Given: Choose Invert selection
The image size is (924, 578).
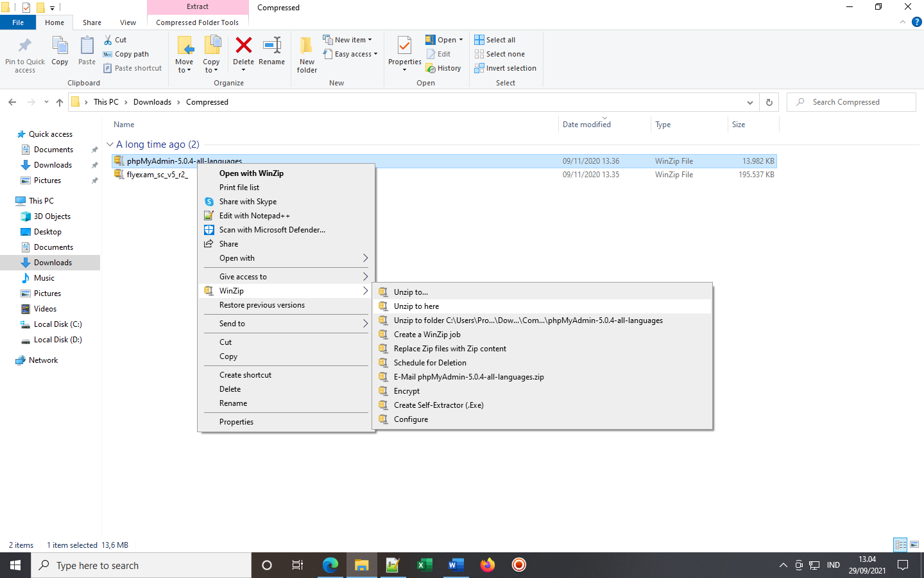Looking at the screenshot, I should click(506, 67).
